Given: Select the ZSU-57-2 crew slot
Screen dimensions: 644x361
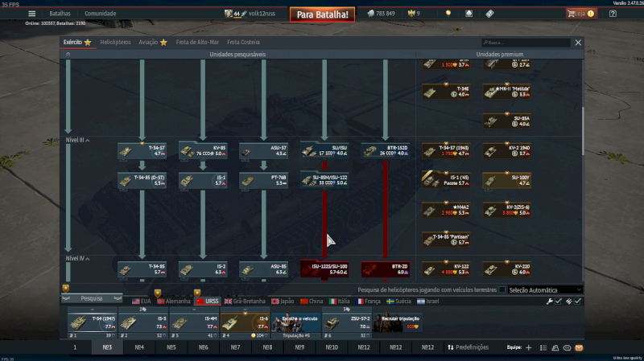Looking at the screenshot, I should pyautogui.click(x=347, y=322).
